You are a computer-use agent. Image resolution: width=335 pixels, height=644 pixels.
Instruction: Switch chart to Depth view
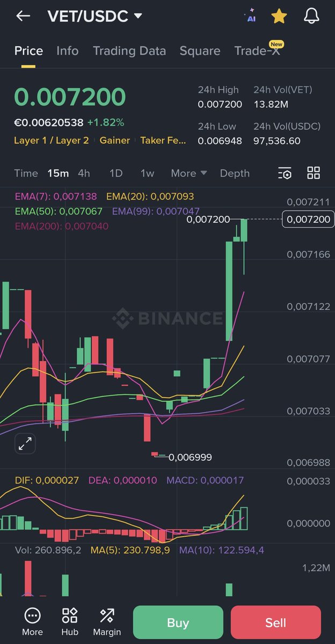(x=235, y=173)
